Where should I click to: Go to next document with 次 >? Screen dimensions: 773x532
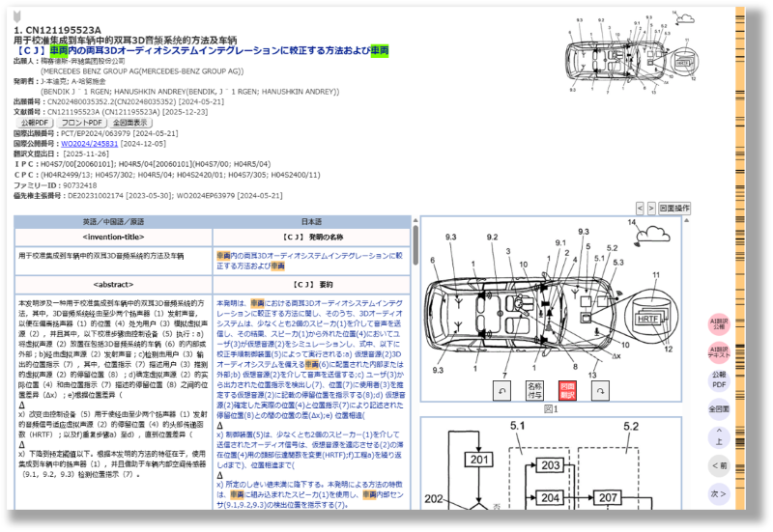[719, 493]
